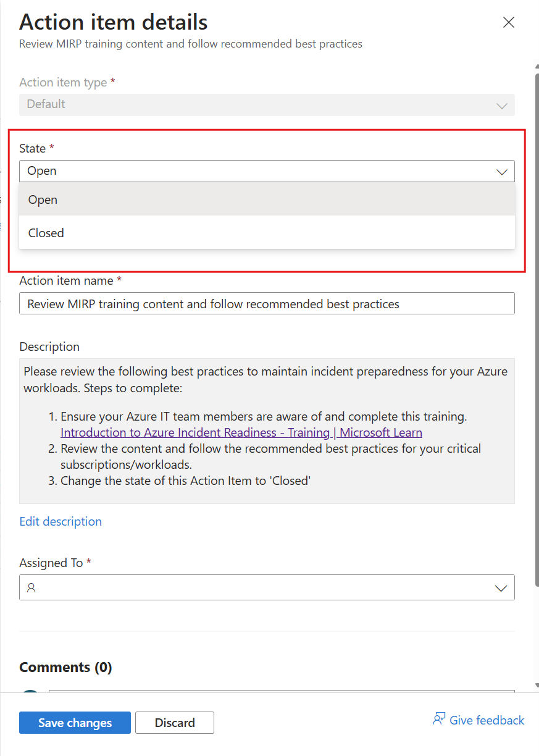Click the scrollbar down arrow
This screenshot has height=756, width=539.
537,686
